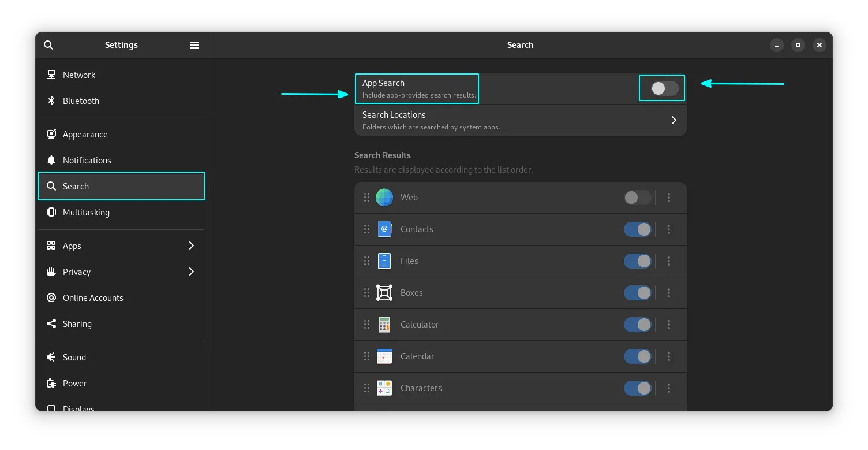Open the Settings hamburger menu
This screenshot has height=450, width=868.
pos(194,45)
